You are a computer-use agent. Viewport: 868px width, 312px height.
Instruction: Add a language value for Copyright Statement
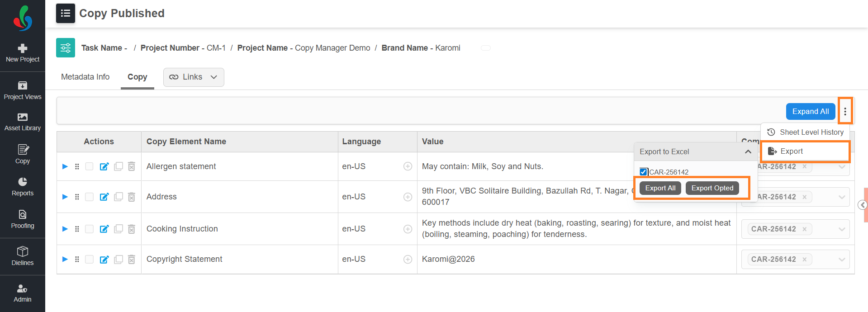pyautogui.click(x=408, y=259)
